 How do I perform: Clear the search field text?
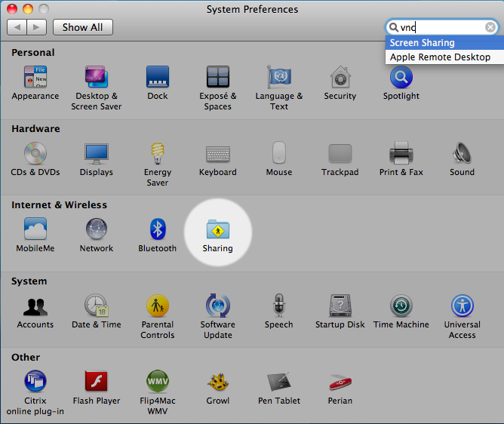490,27
